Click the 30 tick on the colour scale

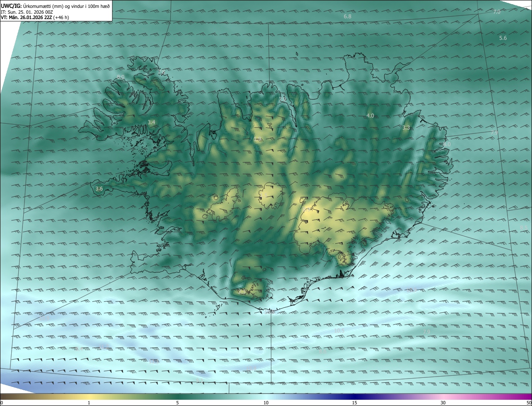[x=443, y=403]
